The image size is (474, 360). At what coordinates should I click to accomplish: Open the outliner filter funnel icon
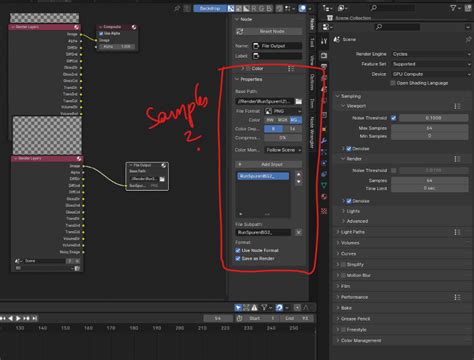click(453, 8)
